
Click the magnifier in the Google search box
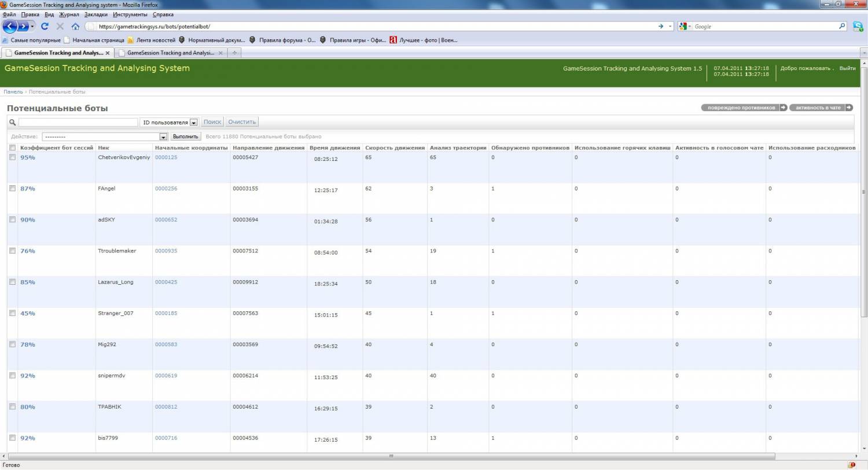coord(843,26)
